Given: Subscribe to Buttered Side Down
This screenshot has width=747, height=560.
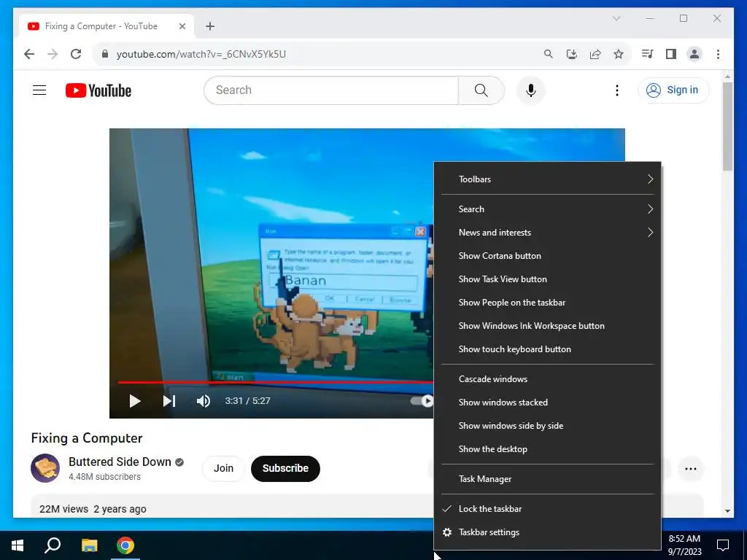Looking at the screenshot, I should tap(285, 469).
